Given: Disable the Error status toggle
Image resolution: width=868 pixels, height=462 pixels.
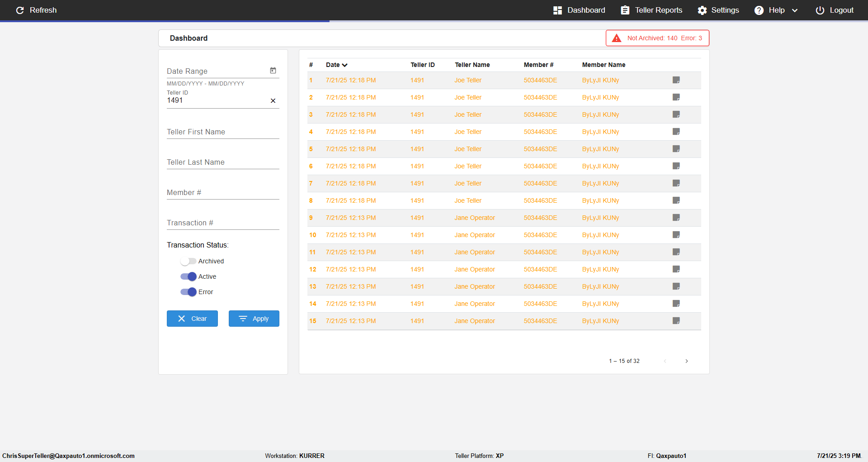Looking at the screenshot, I should click(x=188, y=292).
